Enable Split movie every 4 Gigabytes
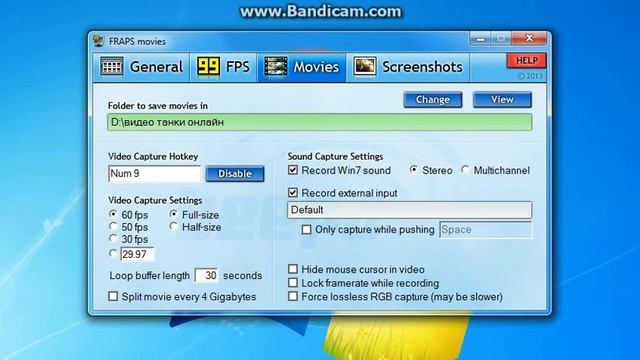Screen dimensions: 640x360 pyautogui.click(x=113, y=296)
